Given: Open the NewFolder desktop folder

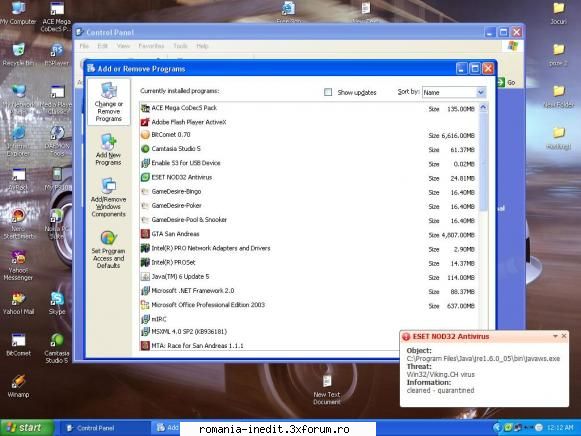Looking at the screenshot, I should click(x=558, y=96).
